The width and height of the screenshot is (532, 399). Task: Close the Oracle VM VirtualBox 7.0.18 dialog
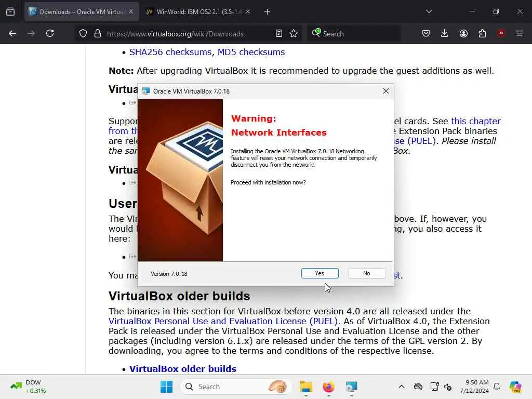pyautogui.click(x=386, y=91)
